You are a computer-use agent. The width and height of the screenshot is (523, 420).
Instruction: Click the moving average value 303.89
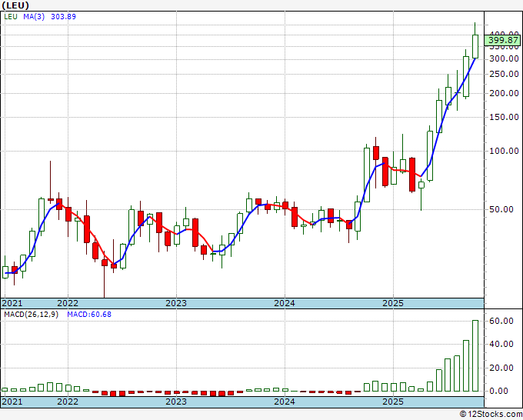click(63, 17)
